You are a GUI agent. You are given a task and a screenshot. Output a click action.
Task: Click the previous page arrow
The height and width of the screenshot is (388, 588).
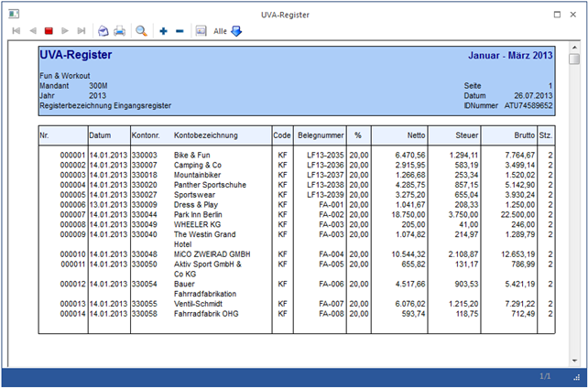[33, 30]
